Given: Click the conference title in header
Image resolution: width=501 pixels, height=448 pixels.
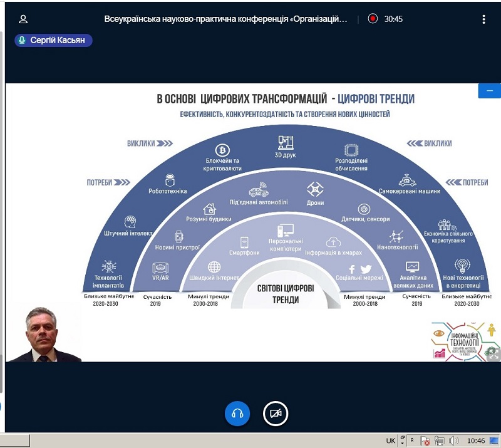Looking at the screenshot, I should point(225,19).
